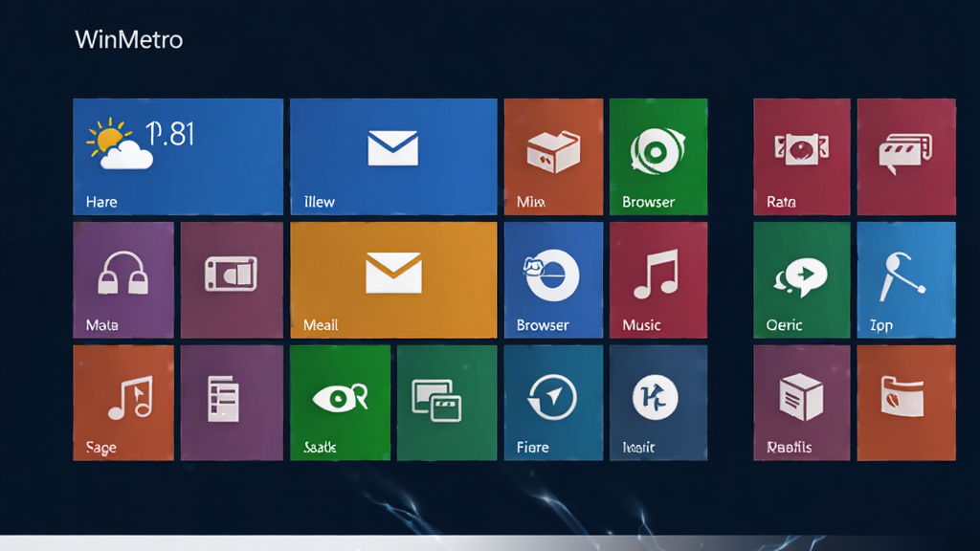
Task: Open the blue Illew envelope tile
Action: click(393, 157)
